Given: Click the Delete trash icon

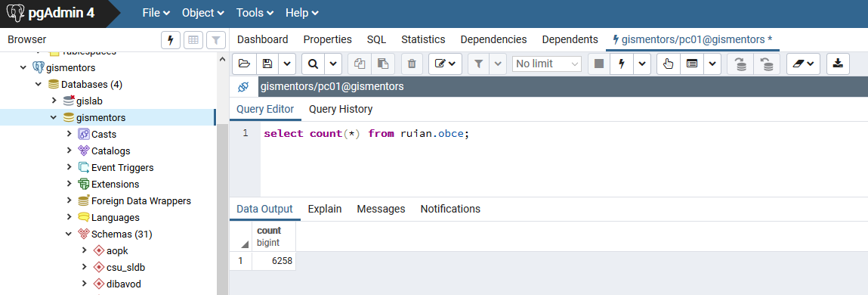Looking at the screenshot, I should tap(411, 64).
